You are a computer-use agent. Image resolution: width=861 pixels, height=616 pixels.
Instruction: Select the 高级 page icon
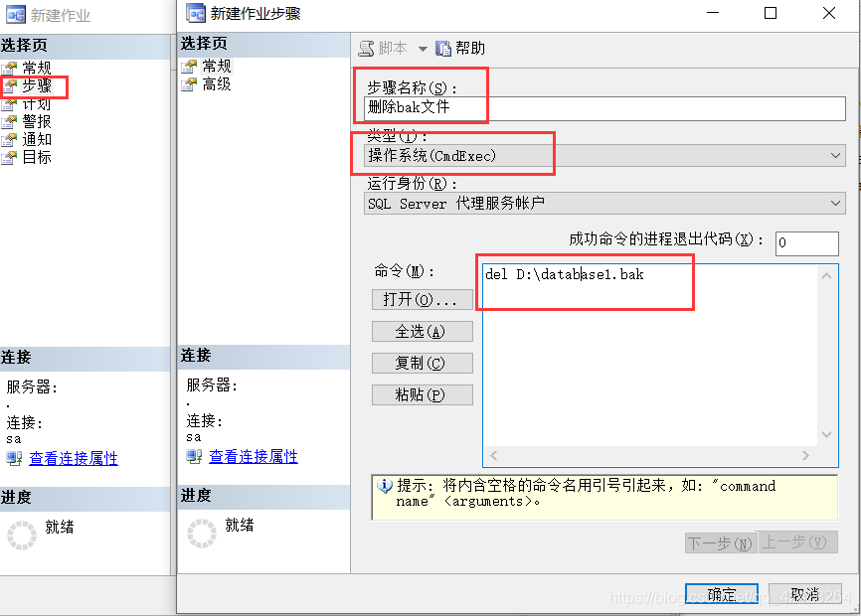189,84
